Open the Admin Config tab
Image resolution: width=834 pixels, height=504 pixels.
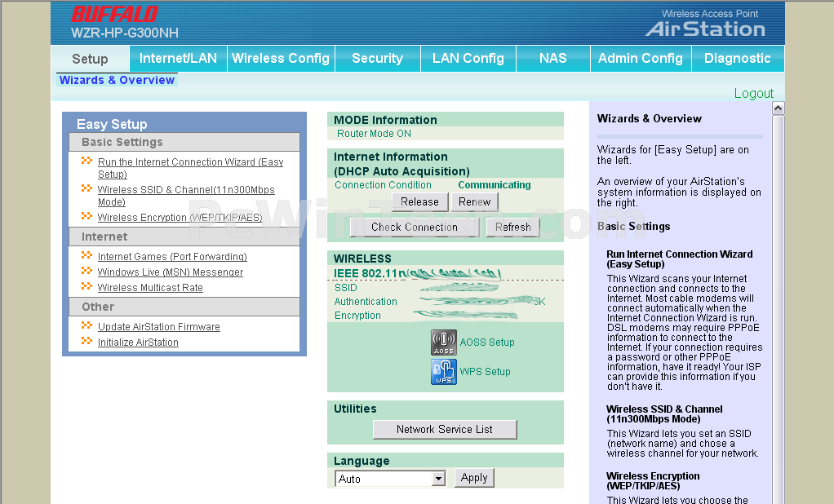[x=640, y=59]
